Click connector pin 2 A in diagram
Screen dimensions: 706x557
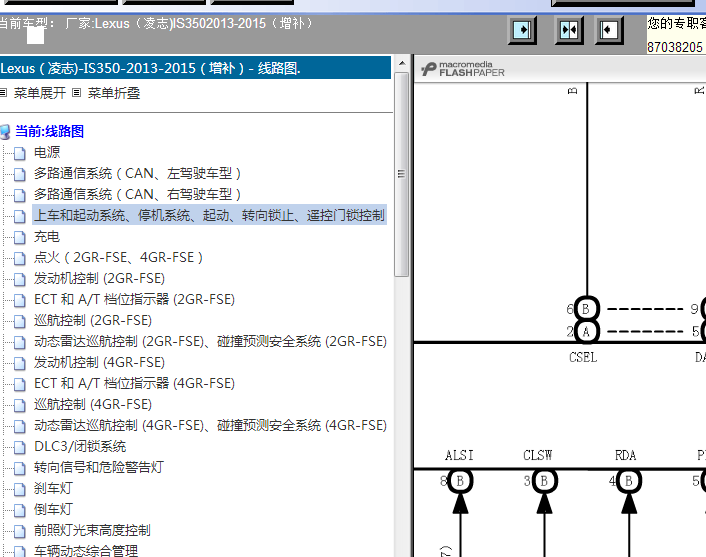click(x=586, y=332)
